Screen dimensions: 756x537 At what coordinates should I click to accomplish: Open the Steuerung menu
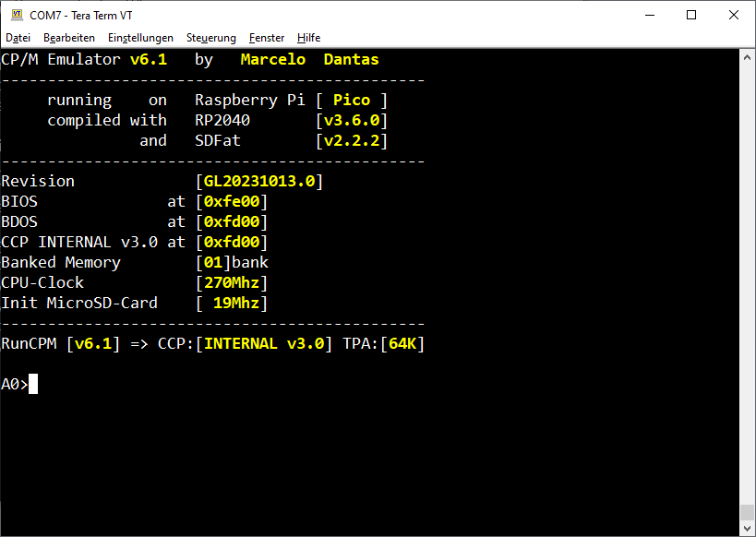tap(210, 38)
